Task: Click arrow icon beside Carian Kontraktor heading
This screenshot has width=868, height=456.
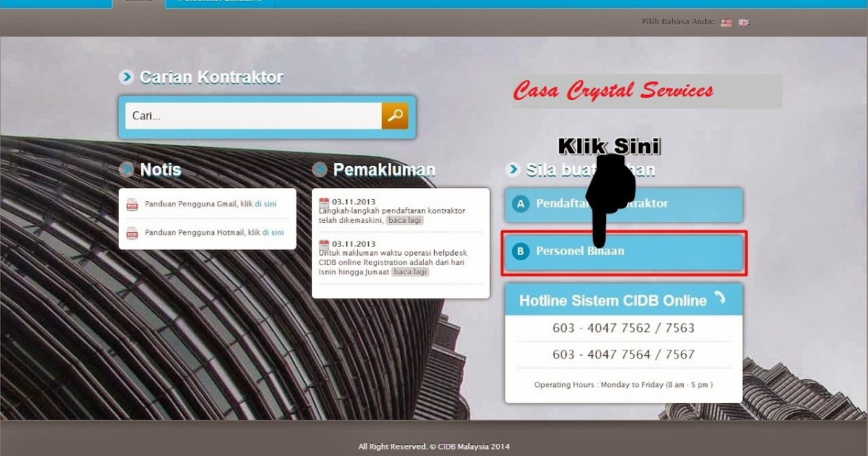Action: click(x=127, y=77)
